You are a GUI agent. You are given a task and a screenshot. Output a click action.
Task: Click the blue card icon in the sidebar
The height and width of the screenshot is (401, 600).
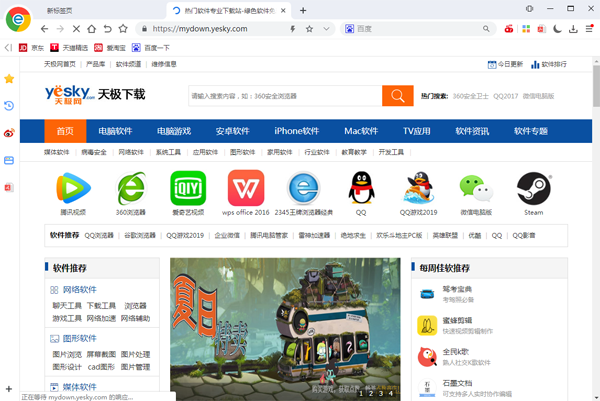(9, 160)
